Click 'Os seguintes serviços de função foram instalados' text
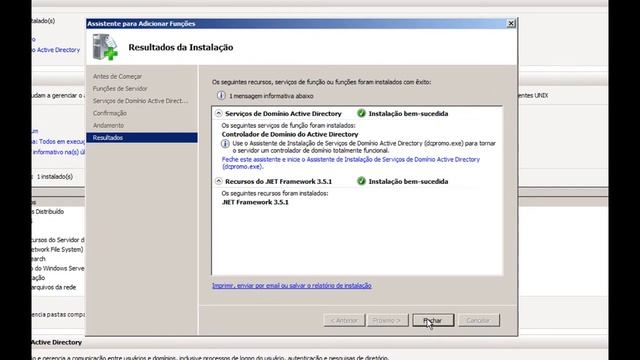The height and width of the screenshot is (360, 640). click(x=288, y=125)
